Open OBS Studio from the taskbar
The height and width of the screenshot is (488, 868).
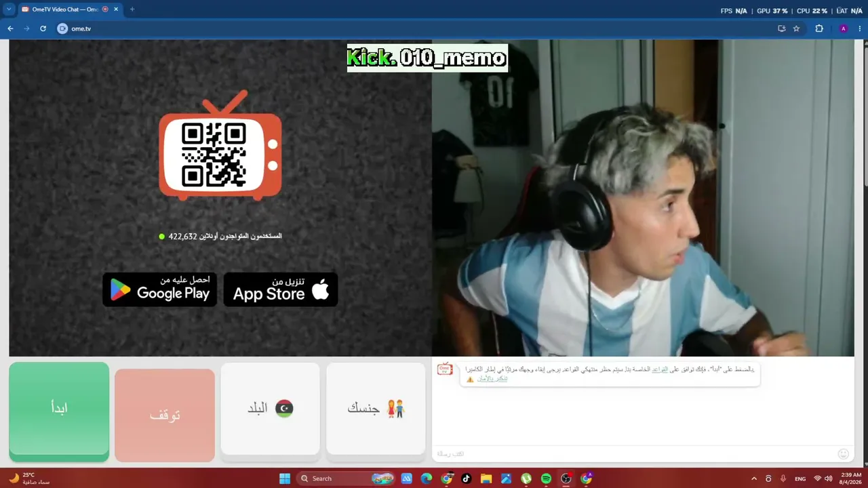566,479
